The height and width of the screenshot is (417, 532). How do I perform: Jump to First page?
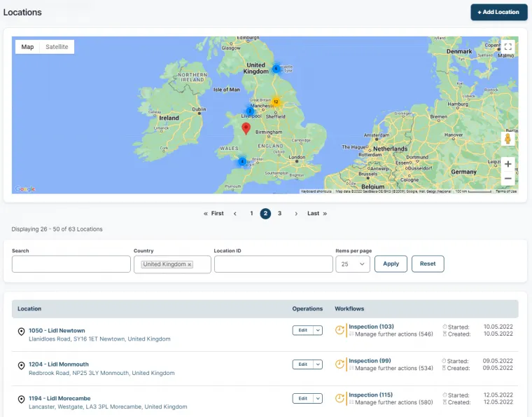213,214
